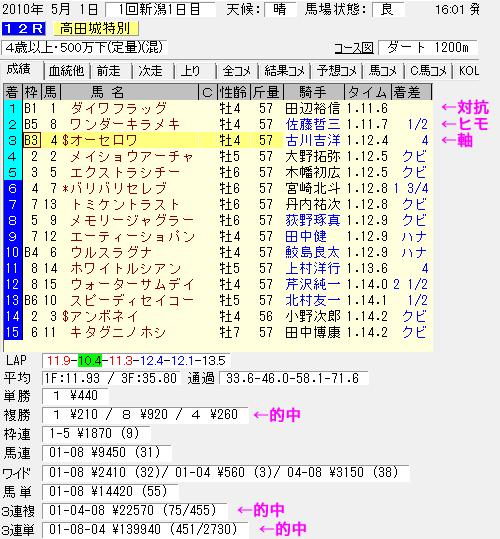Click the 3連複 01-04-08 ¥22570 payout
Screen dimensions: 500x539
click(x=135, y=511)
